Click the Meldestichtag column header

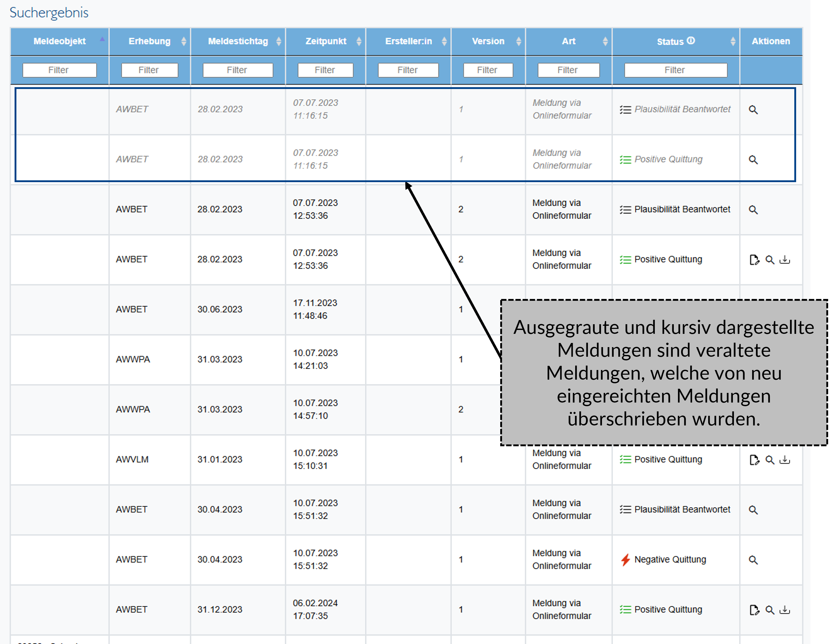pyautogui.click(x=238, y=41)
